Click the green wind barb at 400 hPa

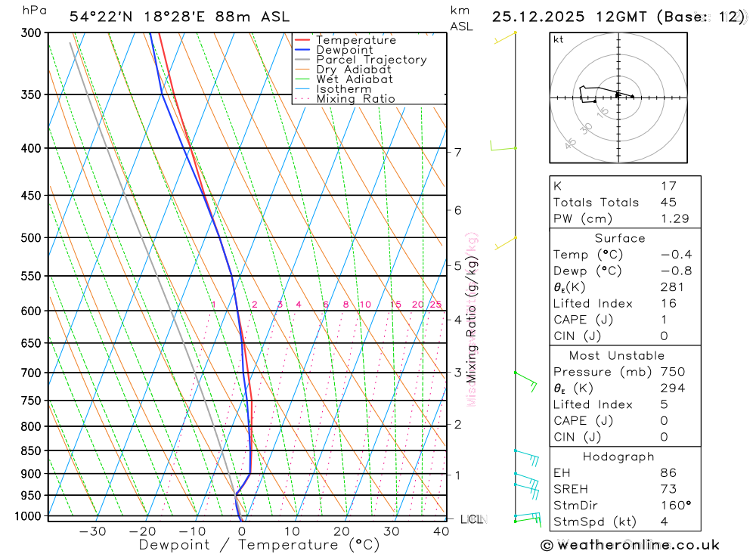[x=503, y=146]
